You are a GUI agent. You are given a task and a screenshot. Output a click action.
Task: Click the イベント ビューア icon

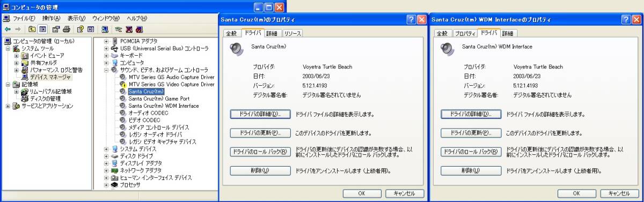(x=25, y=55)
